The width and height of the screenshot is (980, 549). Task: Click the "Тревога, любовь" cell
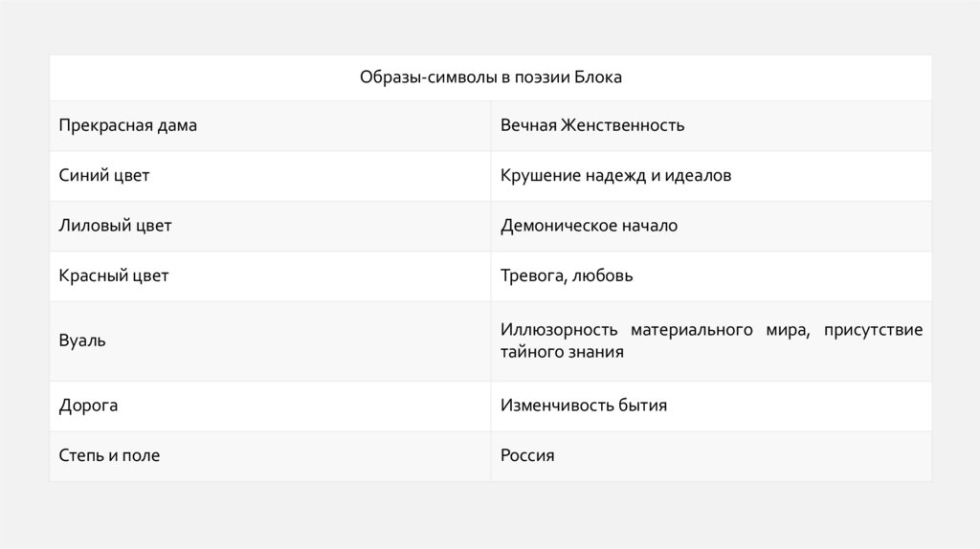(567, 276)
